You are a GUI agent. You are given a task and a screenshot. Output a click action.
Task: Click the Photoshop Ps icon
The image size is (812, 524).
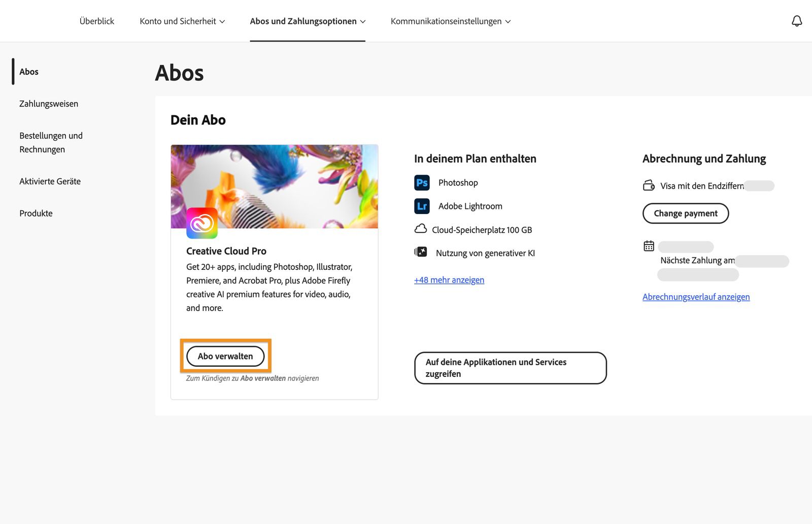pyautogui.click(x=422, y=183)
